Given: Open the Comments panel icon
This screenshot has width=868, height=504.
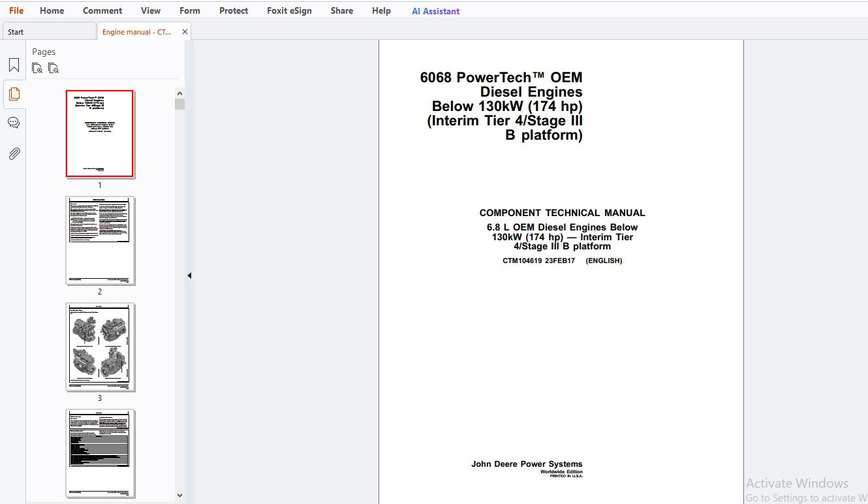Looking at the screenshot, I should coord(14,123).
